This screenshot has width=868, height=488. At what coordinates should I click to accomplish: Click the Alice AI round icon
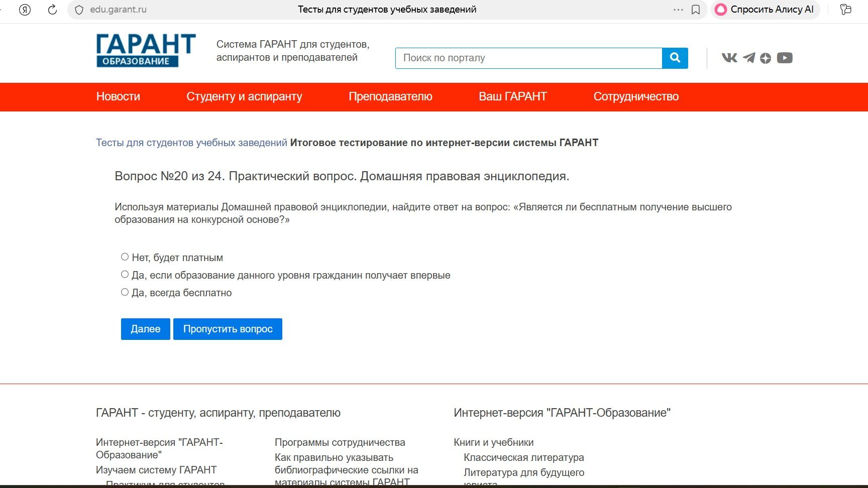point(721,10)
